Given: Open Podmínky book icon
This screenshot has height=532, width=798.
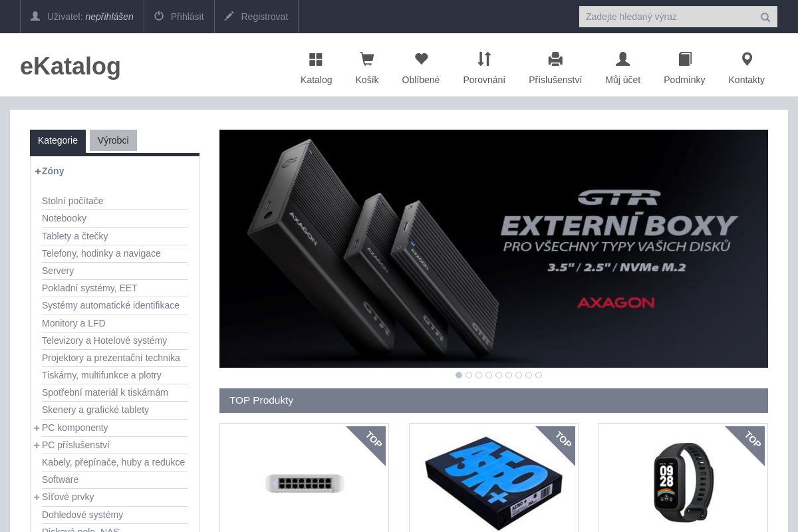Looking at the screenshot, I should point(684,60).
